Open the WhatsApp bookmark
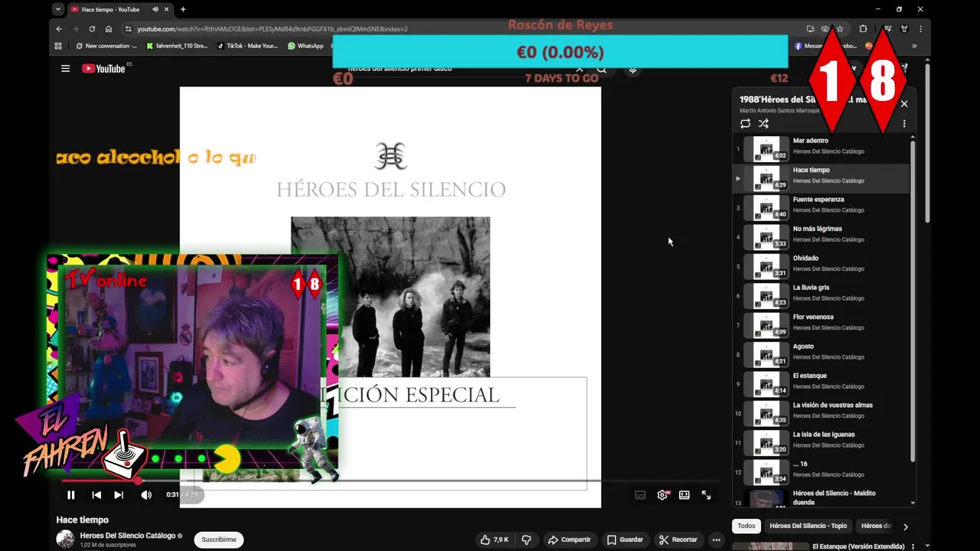Image resolution: width=980 pixels, height=551 pixels. [x=305, y=46]
